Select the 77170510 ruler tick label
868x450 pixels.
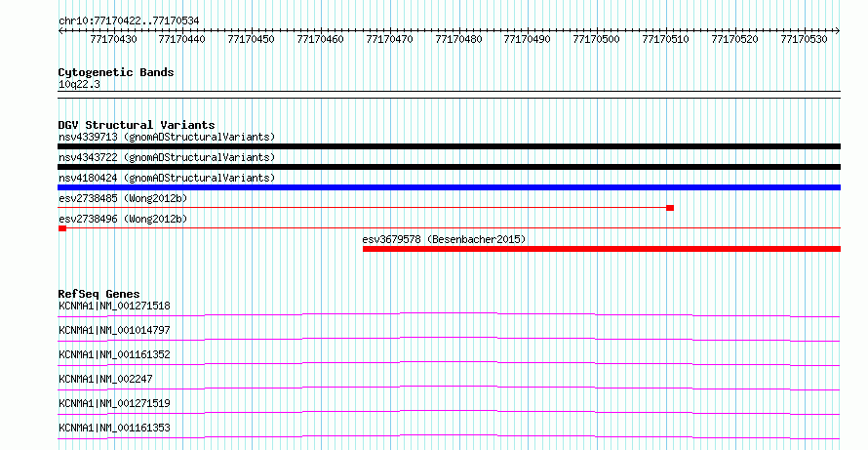(x=665, y=39)
